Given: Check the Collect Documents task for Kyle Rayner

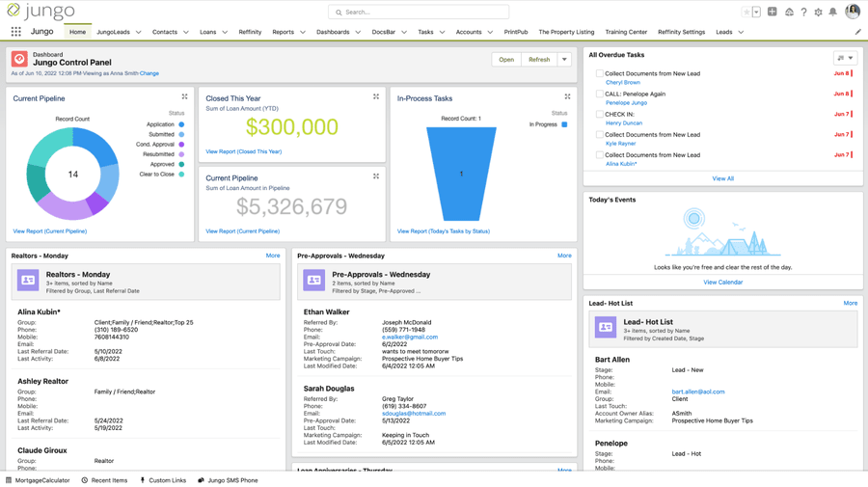Looking at the screenshot, I should 600,134.
